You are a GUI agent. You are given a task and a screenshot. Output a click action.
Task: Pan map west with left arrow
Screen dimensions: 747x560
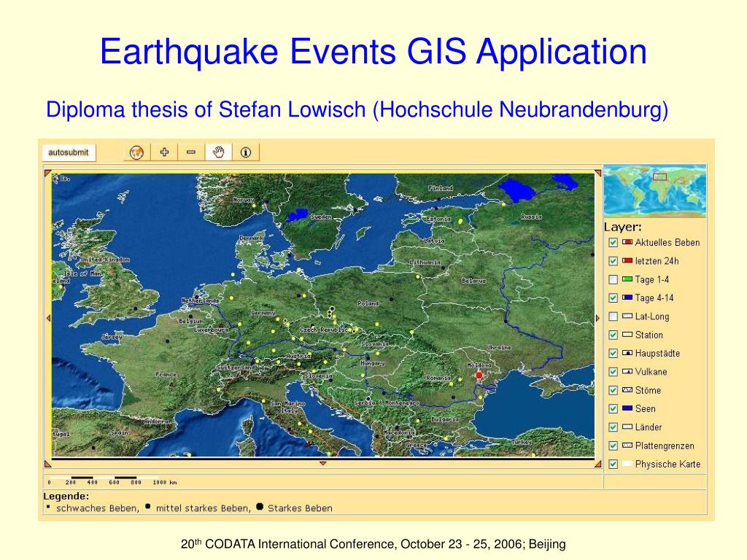[48, 318]
